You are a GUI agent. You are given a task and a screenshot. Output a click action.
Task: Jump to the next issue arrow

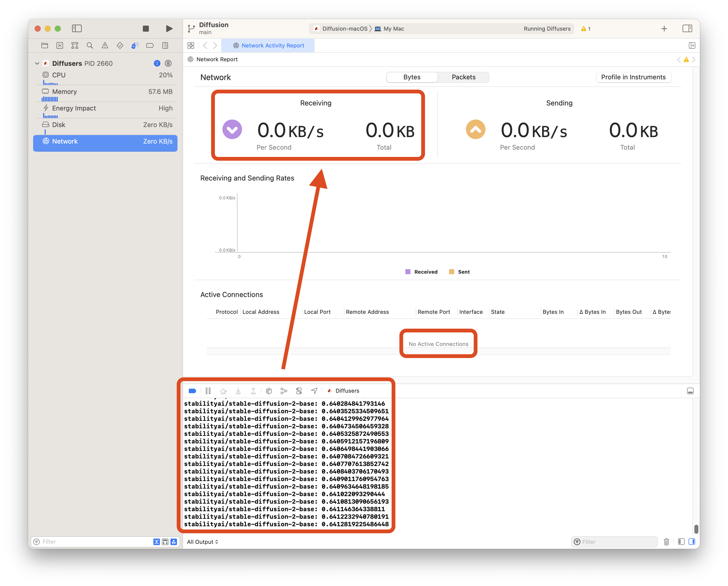[694, 60]
